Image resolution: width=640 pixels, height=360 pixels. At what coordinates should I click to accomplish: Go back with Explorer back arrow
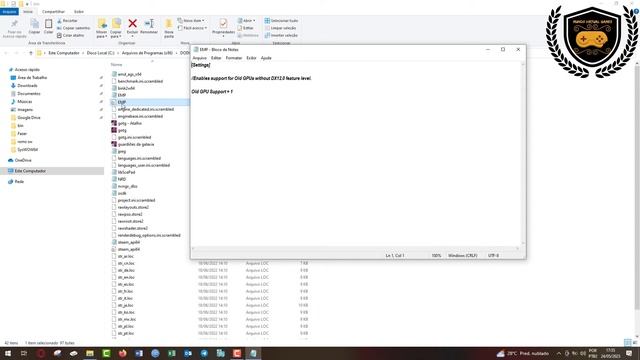coord(7,53)
